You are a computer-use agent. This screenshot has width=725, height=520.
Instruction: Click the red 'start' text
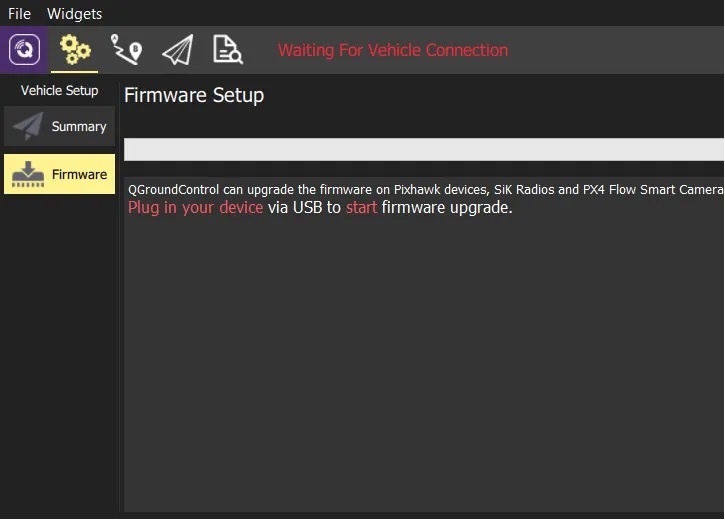(x=362, y=208)
